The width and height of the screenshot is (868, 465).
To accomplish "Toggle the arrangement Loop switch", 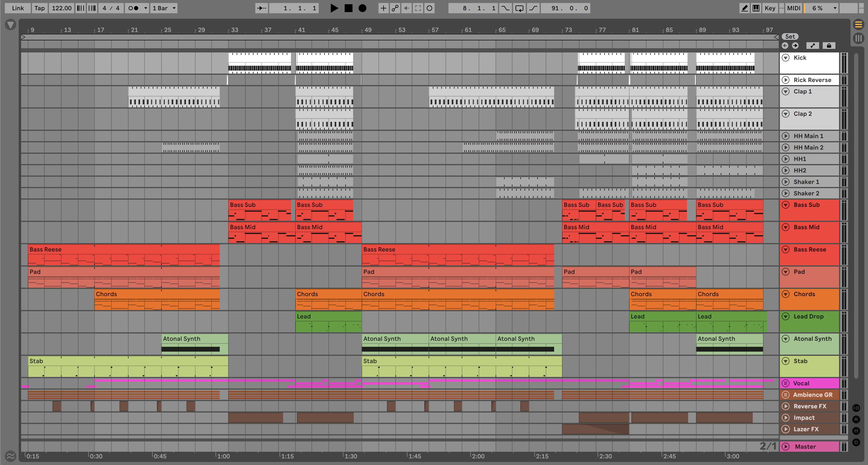I will [x=519, y=8].
